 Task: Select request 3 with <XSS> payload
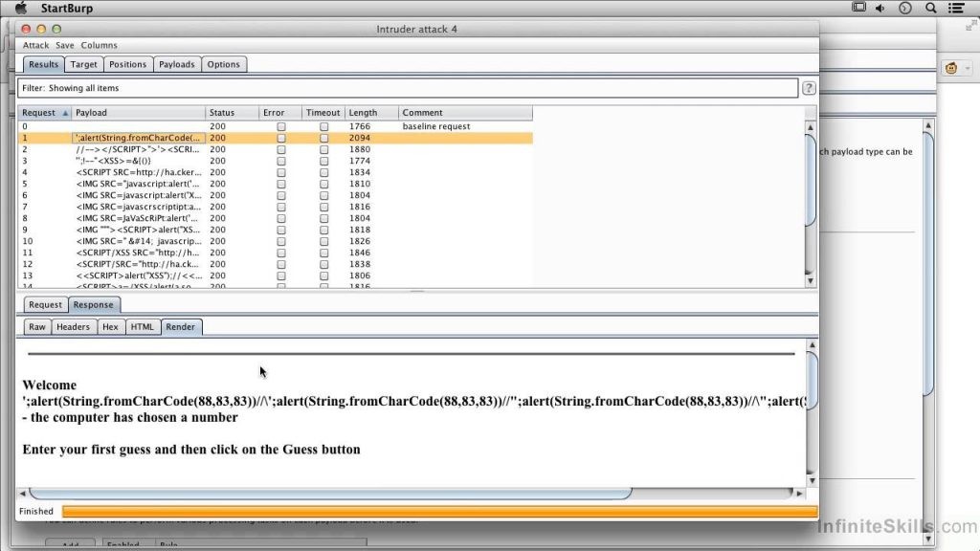275,161
